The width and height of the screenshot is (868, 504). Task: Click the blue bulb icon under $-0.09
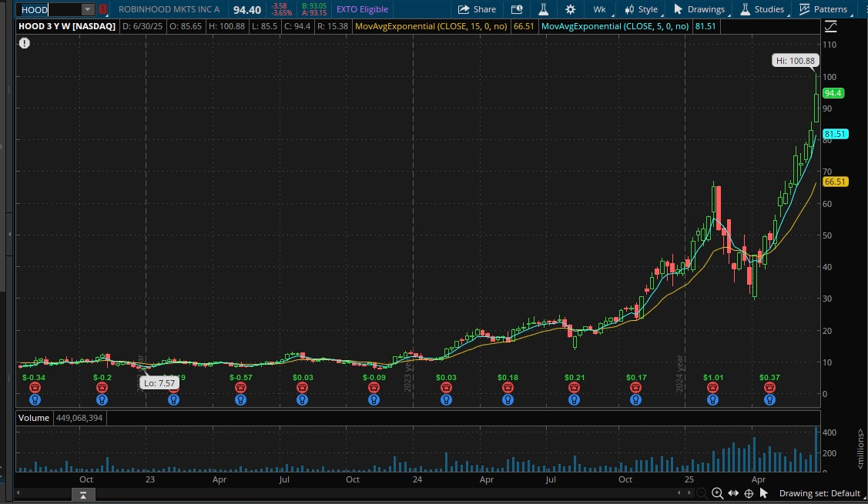point(374,399)
